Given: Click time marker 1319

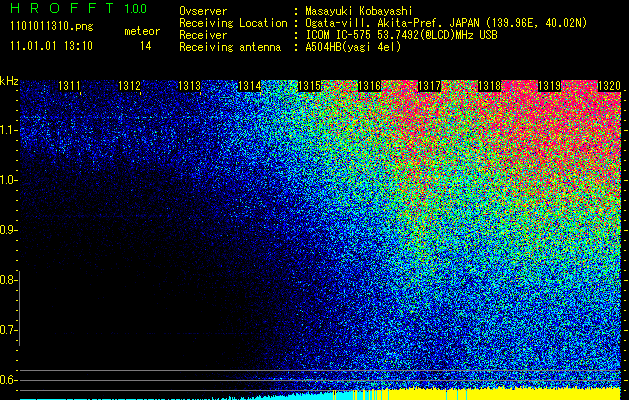Looking at the screenshot, I should [x=549, y=86].
